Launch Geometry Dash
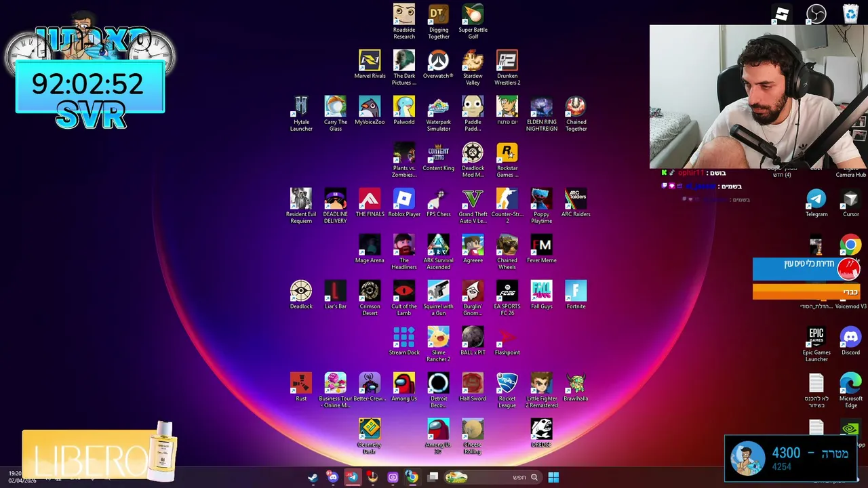This screenshot has width=868, height=488. click(x=370, y=436)
